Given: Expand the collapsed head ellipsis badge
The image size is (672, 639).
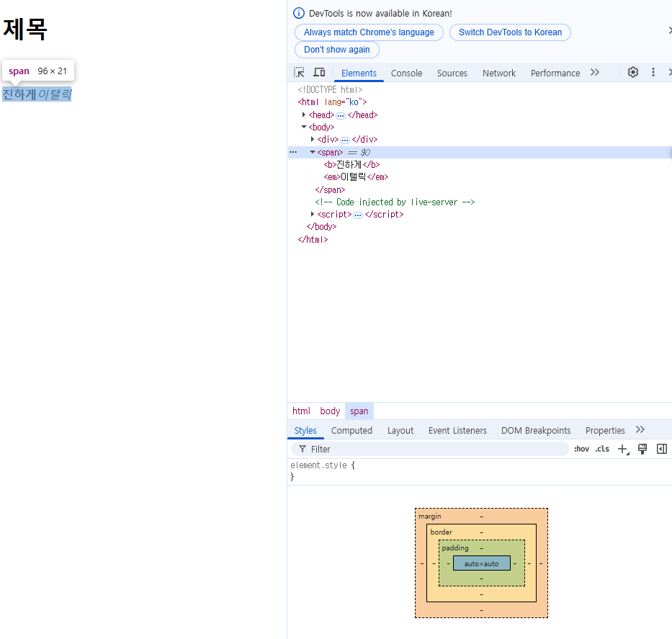Looking at the screenshot, I should click(341, 116).
